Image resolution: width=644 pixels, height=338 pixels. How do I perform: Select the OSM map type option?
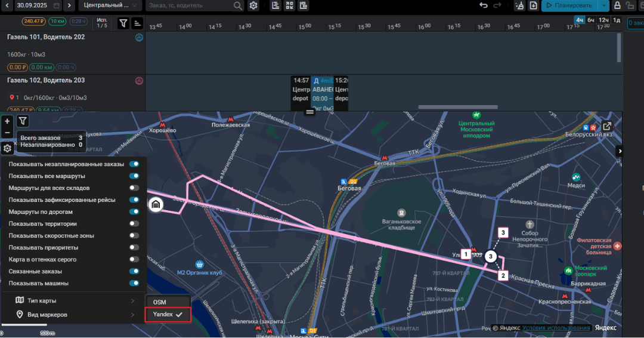coord(160,302)
